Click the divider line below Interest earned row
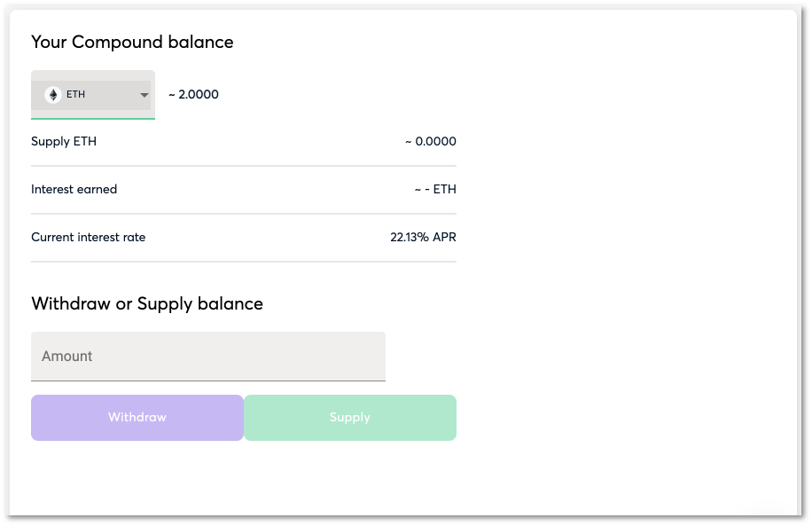 [244, 214]
